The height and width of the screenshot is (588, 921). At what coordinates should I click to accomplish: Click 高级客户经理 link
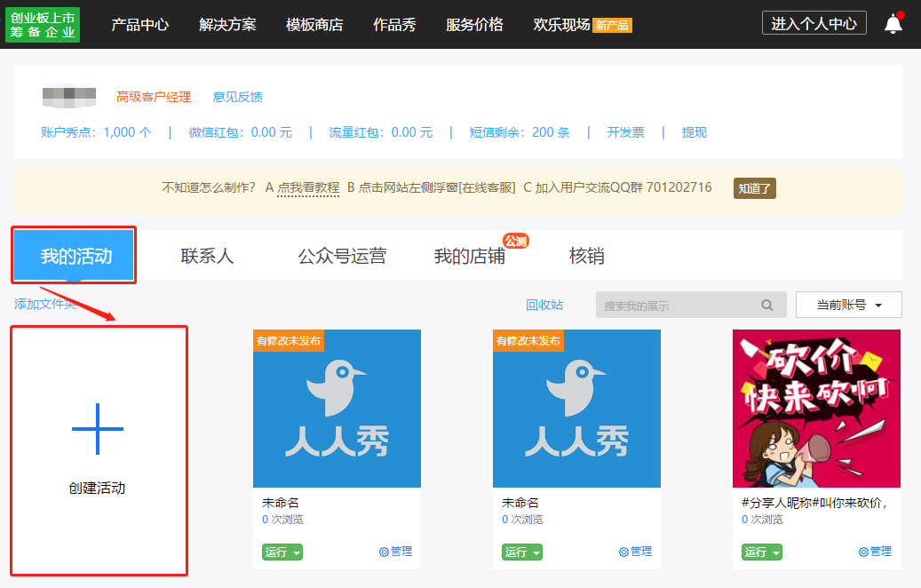(x=154, y=97)
